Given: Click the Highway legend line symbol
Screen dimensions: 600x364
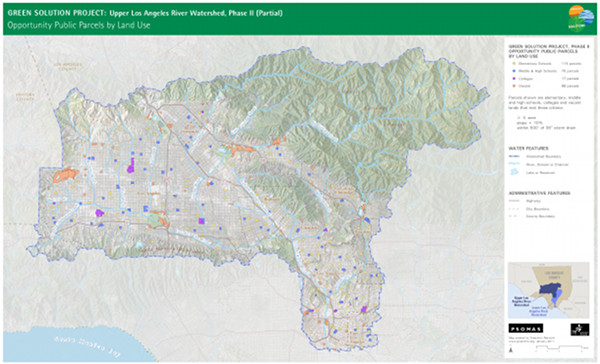Looking at the screenshot, I should click(x=514, y=201).
